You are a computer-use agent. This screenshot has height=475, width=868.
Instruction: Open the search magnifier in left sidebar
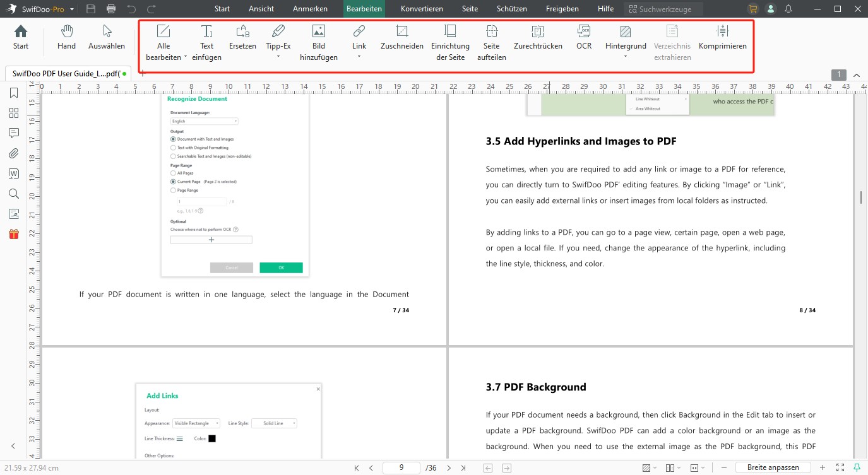13,194
